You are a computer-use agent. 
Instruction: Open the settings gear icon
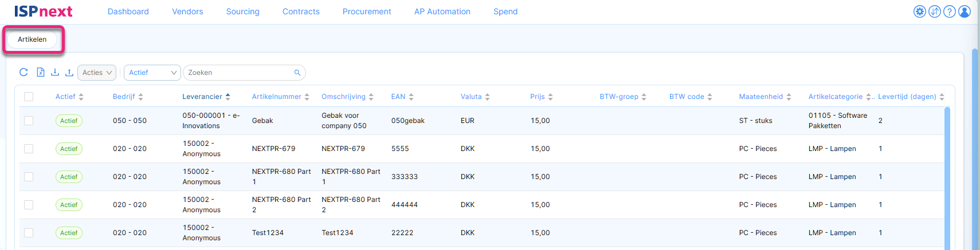pos(919,11)
